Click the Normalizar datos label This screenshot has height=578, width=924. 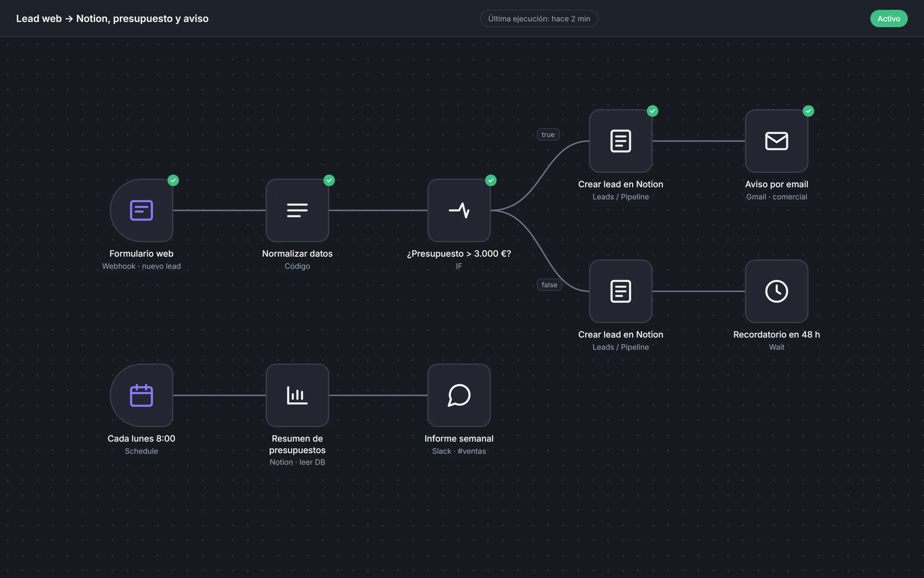tap(297, 253)
